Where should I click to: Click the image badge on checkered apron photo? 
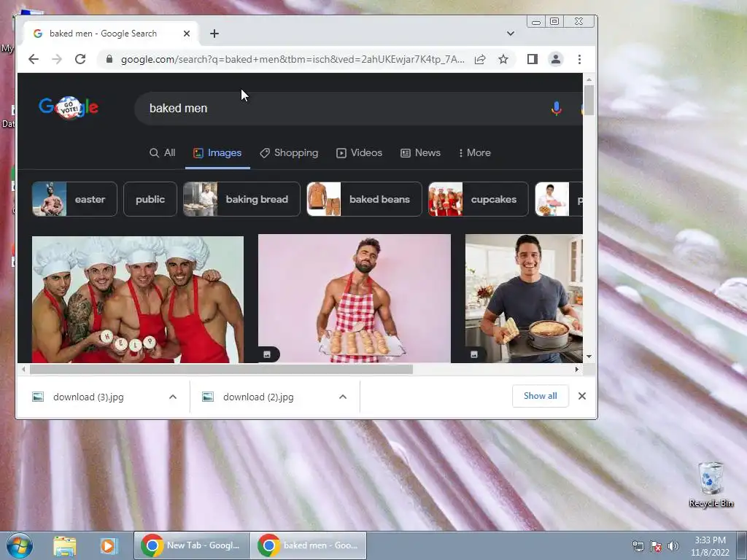(267, 354)
